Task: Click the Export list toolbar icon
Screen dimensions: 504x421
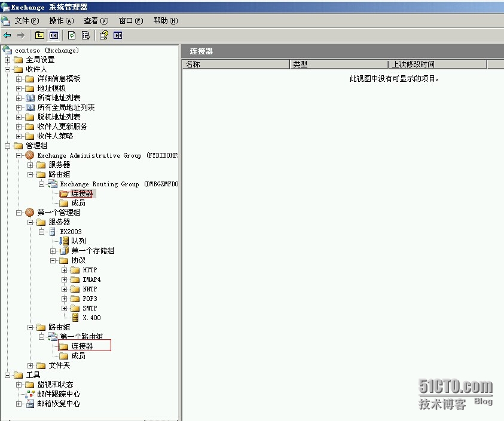Action: 86,35
